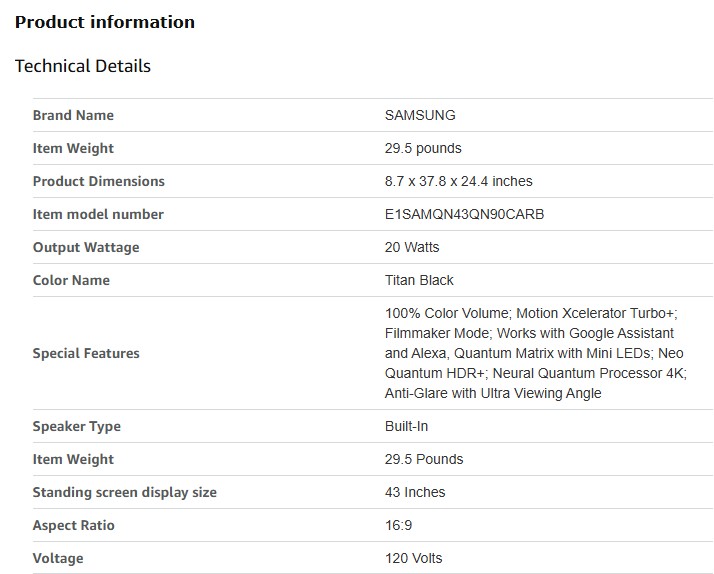Select the 120 Volts value

click(x=413, y=558)
